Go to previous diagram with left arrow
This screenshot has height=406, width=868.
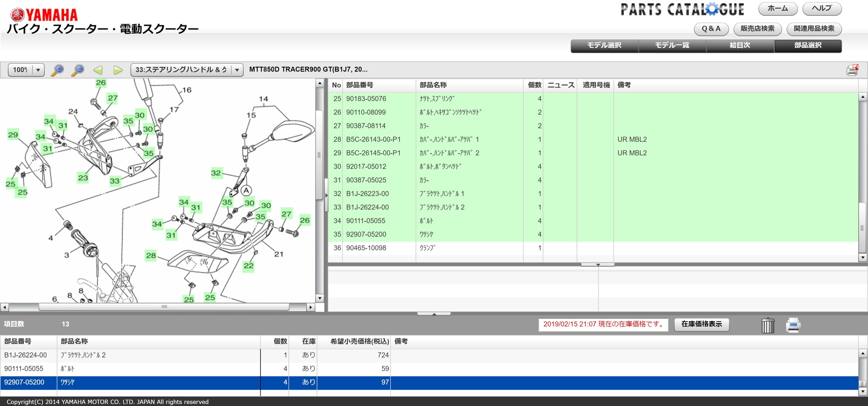(98, 70)
